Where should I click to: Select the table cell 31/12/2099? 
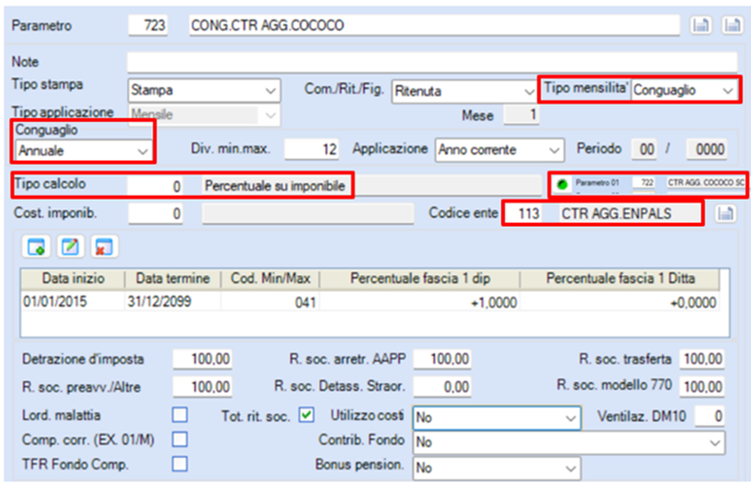point(173,302)
